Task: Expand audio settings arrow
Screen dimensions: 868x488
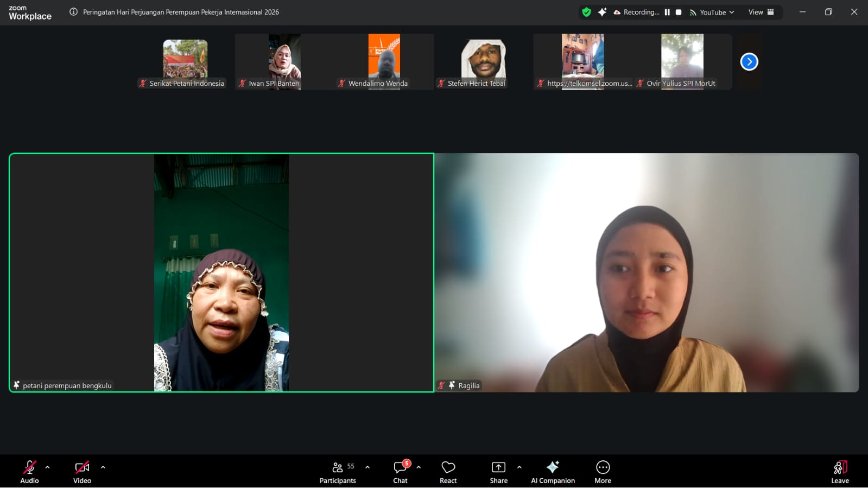Action: [47, 467]
